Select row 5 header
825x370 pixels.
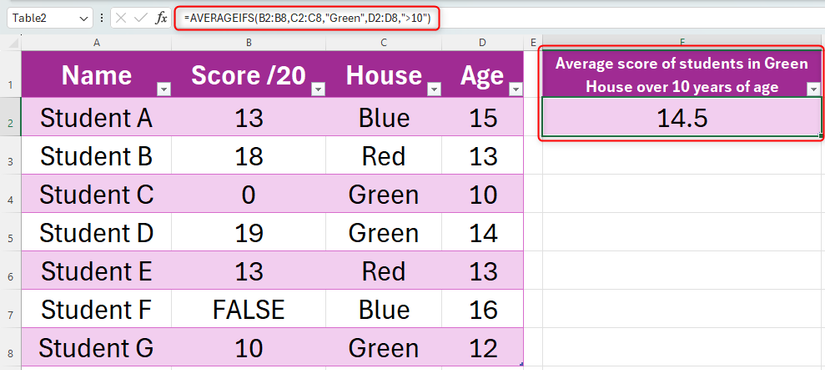point(11,232)
